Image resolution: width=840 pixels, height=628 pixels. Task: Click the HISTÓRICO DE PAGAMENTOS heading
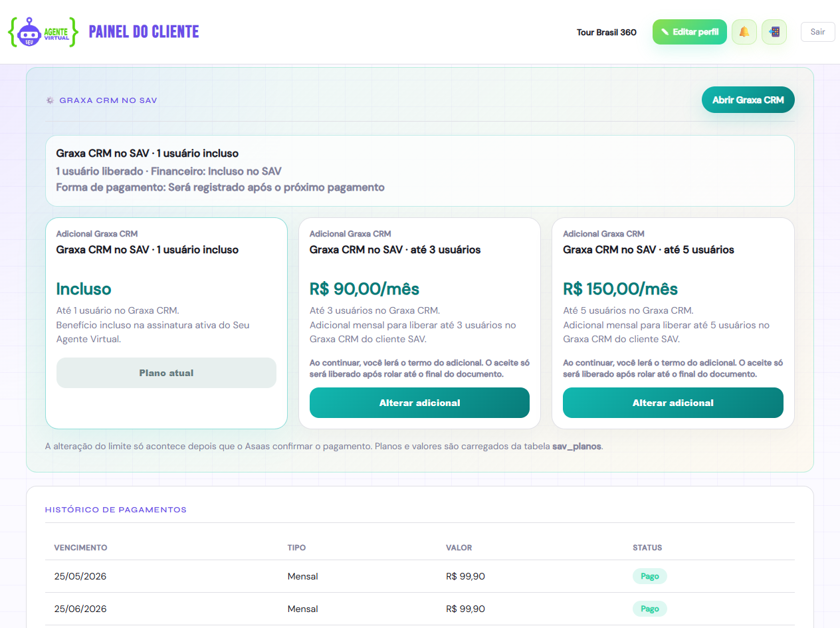click(116, 510)
